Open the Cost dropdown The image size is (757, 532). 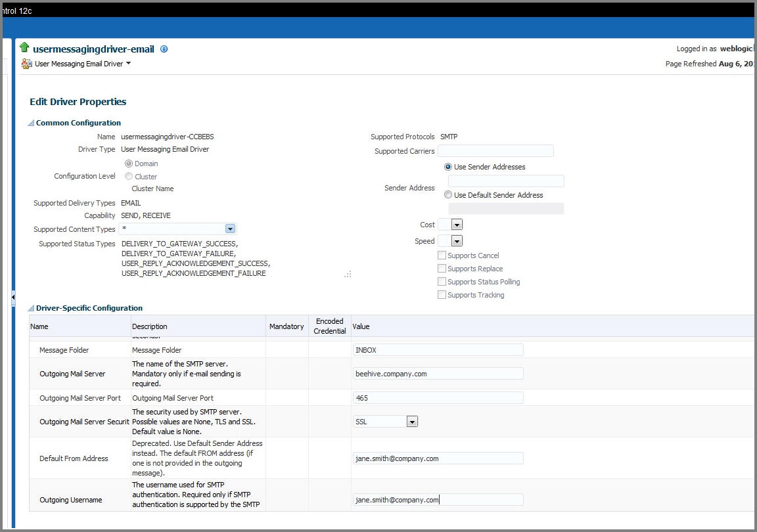click(457, 225)
